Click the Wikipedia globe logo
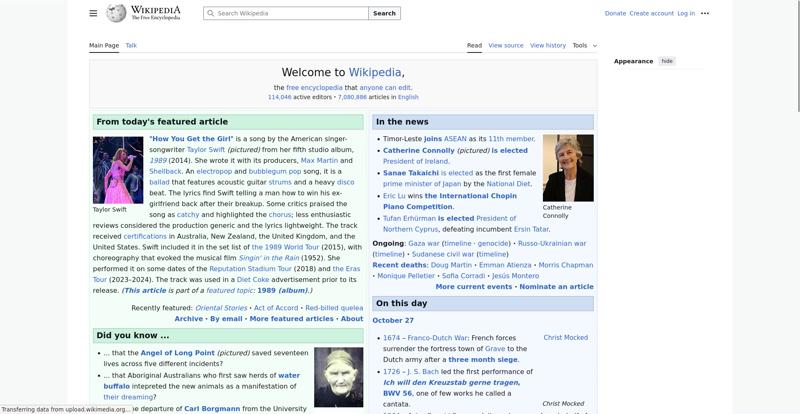This screenshot has width=800, height=414. click(x=116, y=13)
